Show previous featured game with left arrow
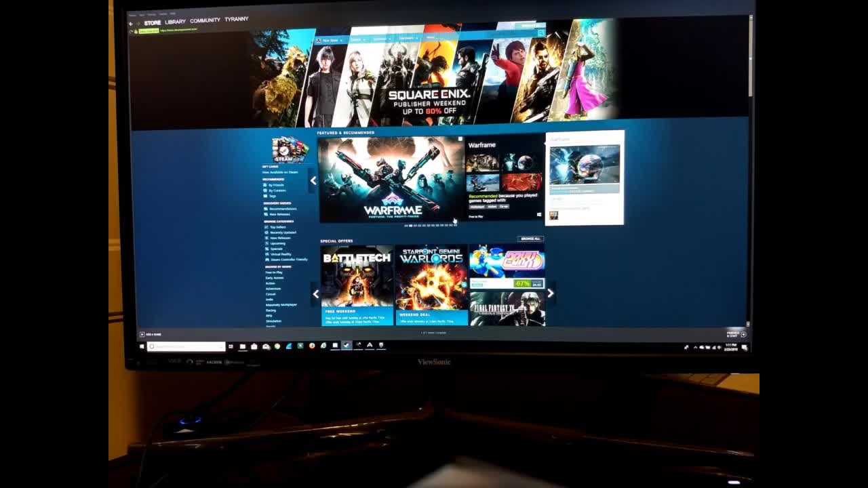868x488 pixels. point(313,180)
